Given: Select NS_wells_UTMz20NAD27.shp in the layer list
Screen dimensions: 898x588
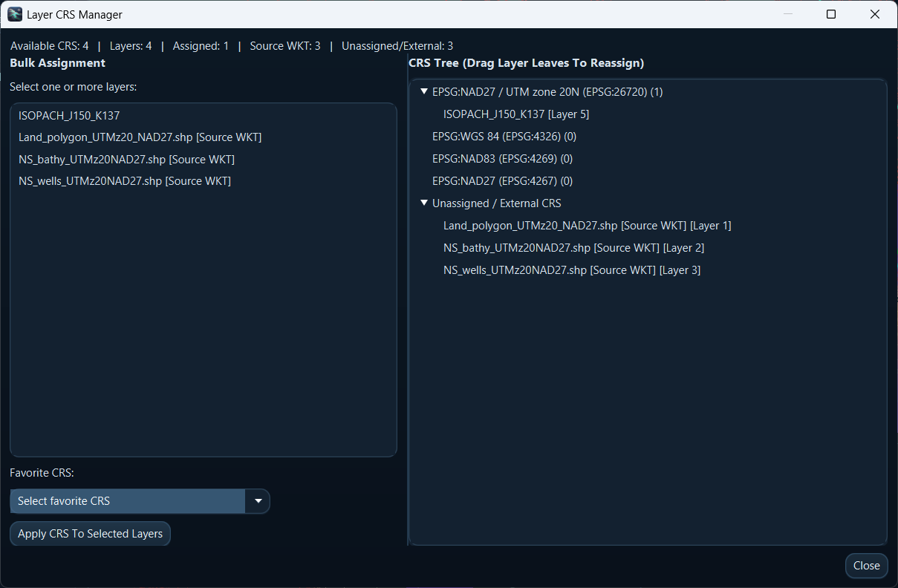Looking at the screenshot, I should [203, 181].
